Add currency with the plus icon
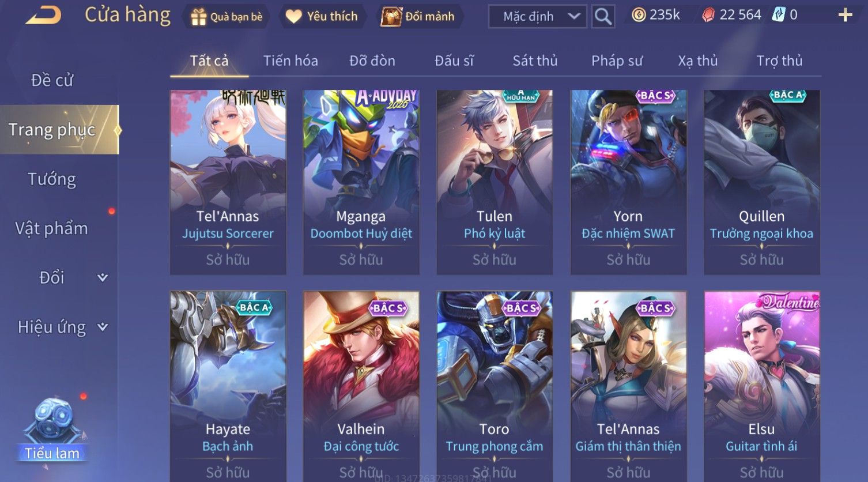 pyautogui.click(x=845, y=15)
